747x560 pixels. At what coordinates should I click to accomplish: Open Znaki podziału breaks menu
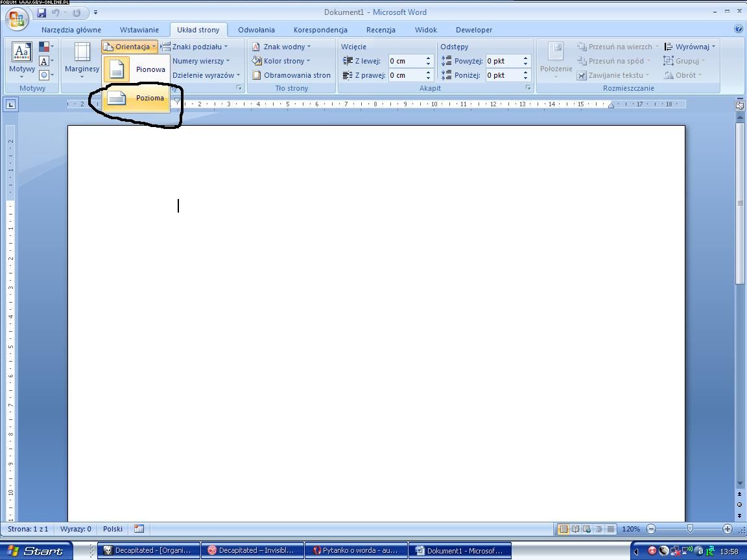pyautogui.click(x=195, y=47)
